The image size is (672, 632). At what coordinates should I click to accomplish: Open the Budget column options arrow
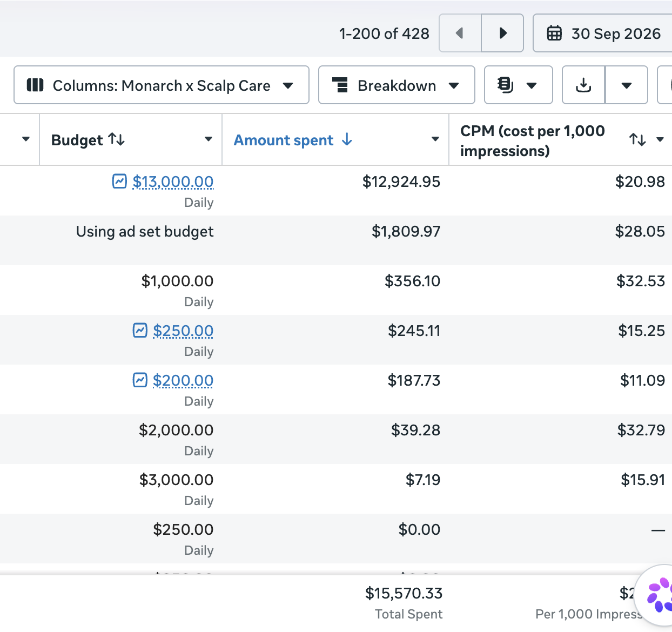[209, 139]
